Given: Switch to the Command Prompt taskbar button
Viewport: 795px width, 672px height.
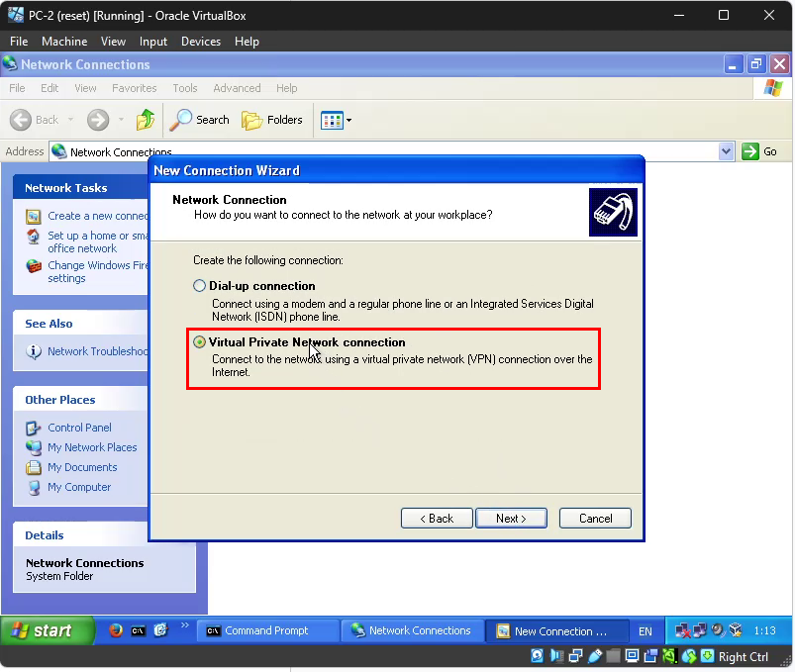Looking at the screenshot, I should (267, 631).
